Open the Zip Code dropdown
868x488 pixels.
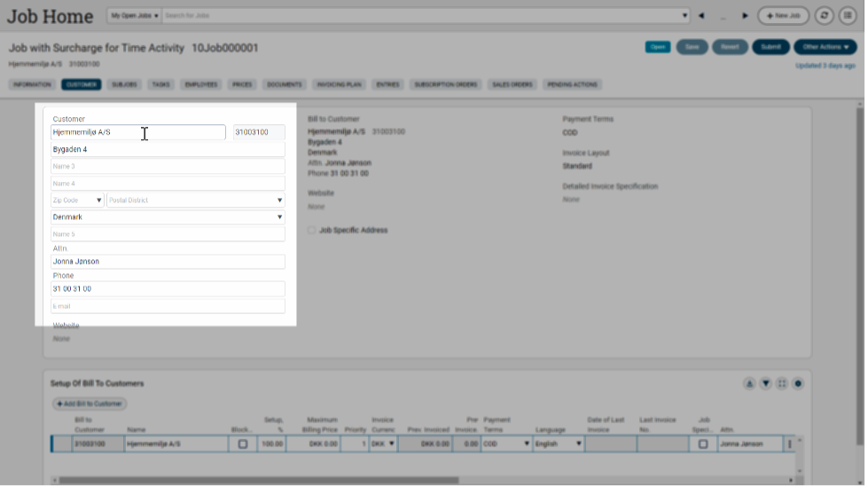click(98, 201)
